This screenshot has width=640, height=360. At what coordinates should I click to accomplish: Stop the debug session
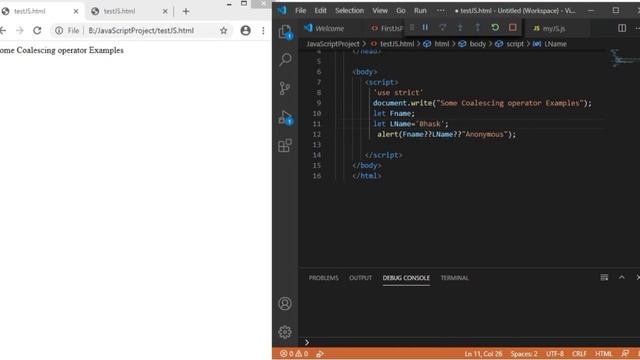tap(513, 27)
